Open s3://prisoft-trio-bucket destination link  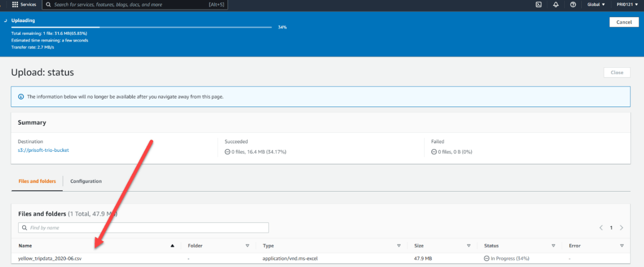click(x=43, y=150)
